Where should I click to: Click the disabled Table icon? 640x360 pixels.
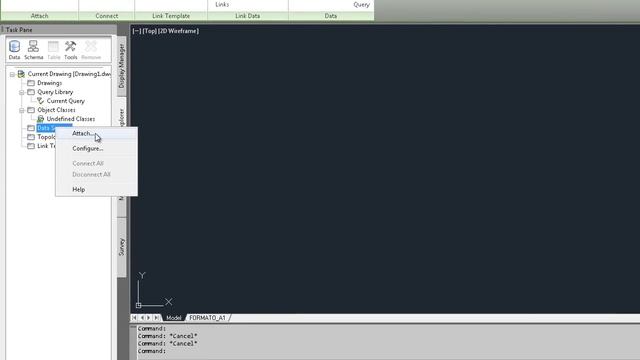pyautogui.click(x=53, y=50)
